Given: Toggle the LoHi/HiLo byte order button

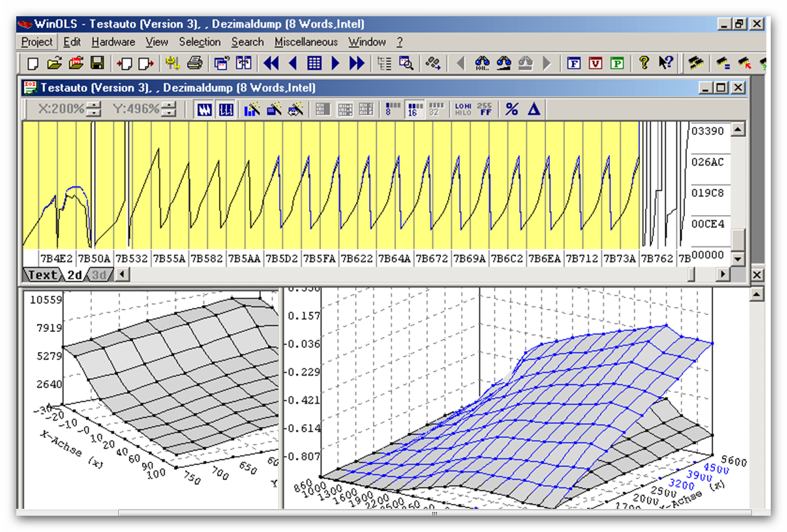Looking at the screenshot, I should coord(463,109).
